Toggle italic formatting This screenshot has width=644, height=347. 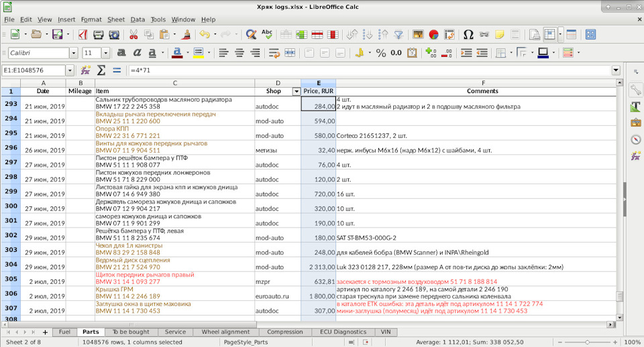(x=137, y=53)
